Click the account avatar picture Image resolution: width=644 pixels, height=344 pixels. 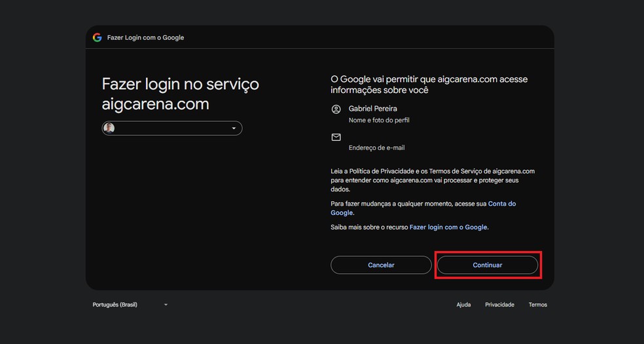[x=109, y=128]
